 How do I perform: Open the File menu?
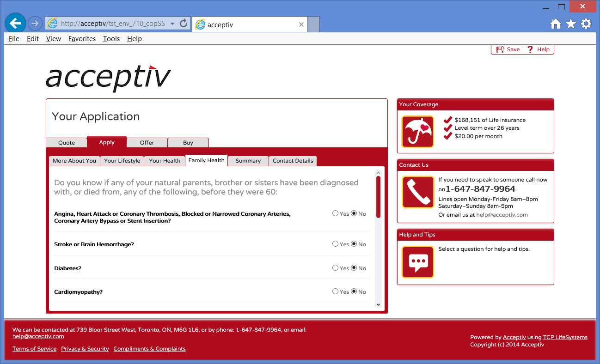tap(14, 39)
